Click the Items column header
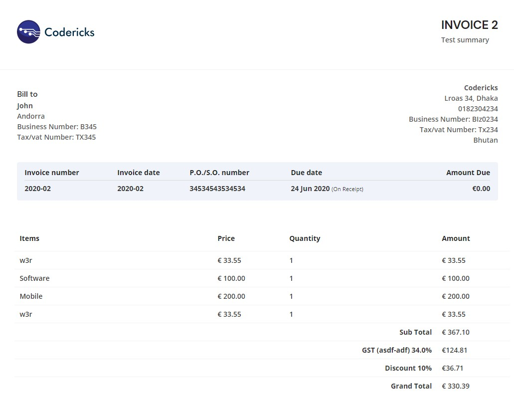 coord(29,238)
